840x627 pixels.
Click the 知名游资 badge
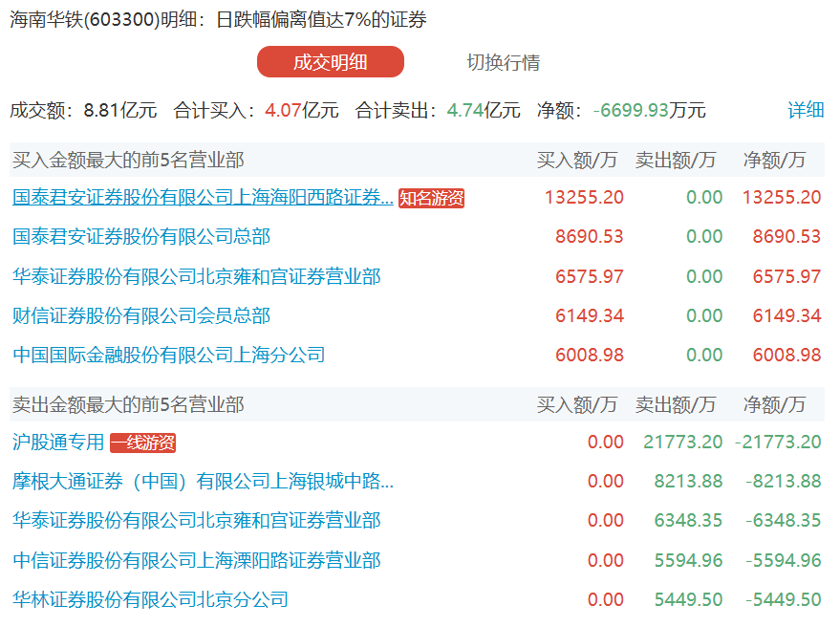coord(431,198)
